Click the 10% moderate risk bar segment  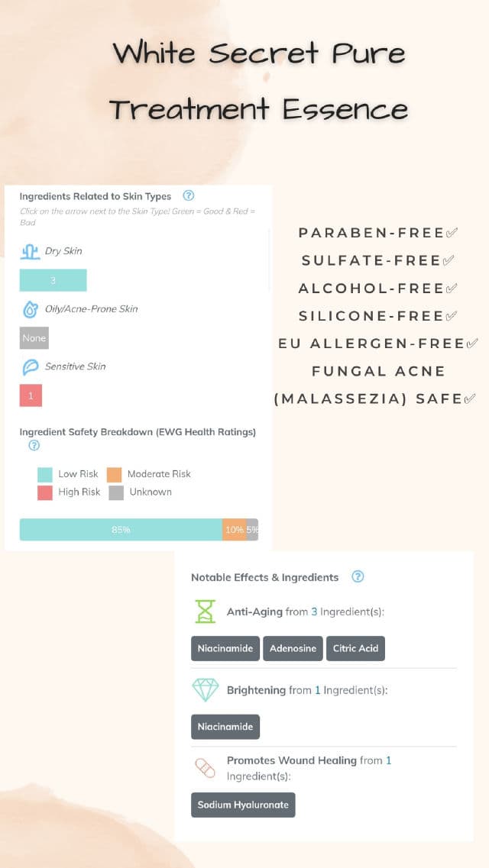[234, 529]
